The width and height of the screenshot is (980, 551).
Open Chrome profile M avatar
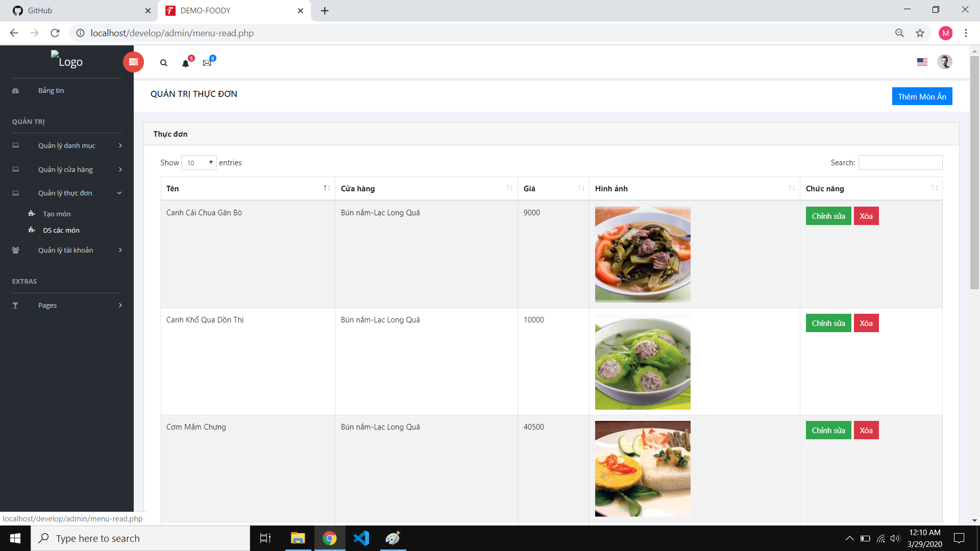pyautogui.click(x=945, y=33)
